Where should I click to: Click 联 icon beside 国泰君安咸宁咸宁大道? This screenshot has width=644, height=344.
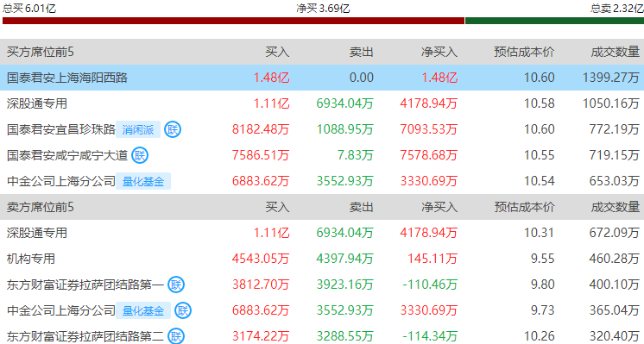[x=140, y=155]
